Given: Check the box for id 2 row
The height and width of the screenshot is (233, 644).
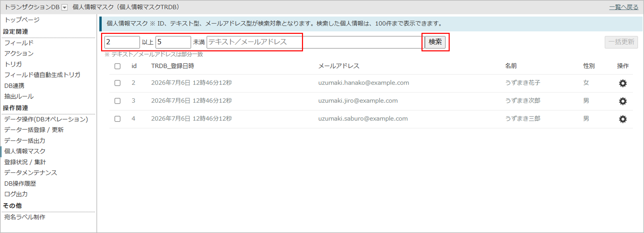Looking at the screenshot, I should (x=117, y=83).
